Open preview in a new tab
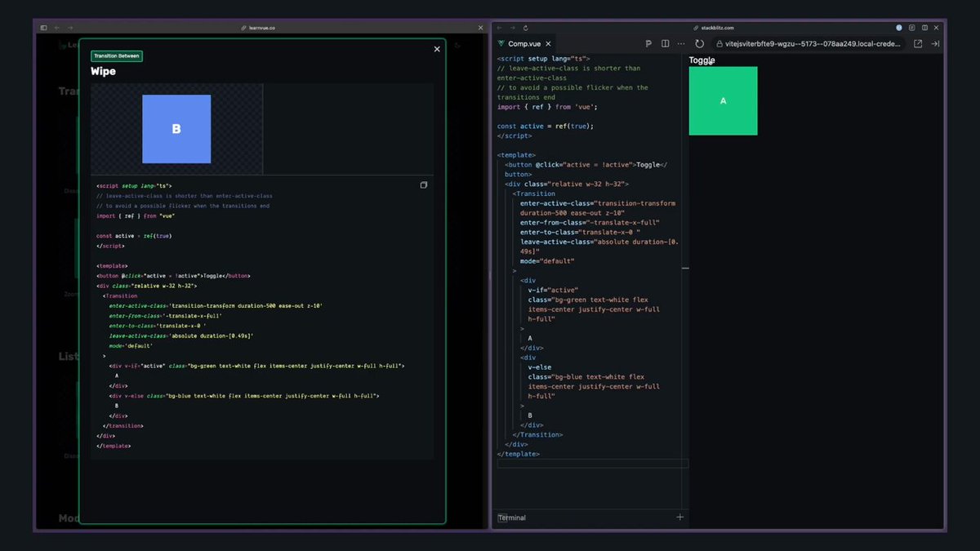This screenshot has width=980, height=551. 918,44
